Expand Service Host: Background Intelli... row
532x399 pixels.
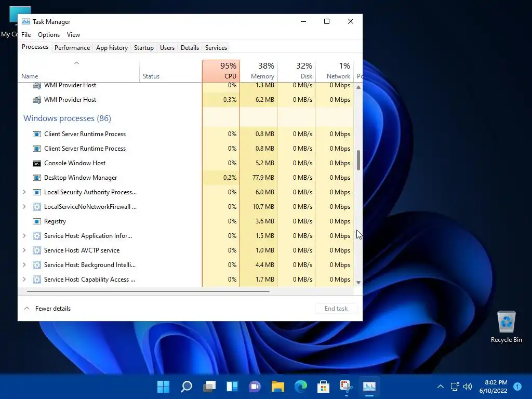click(x=24, y=265)
